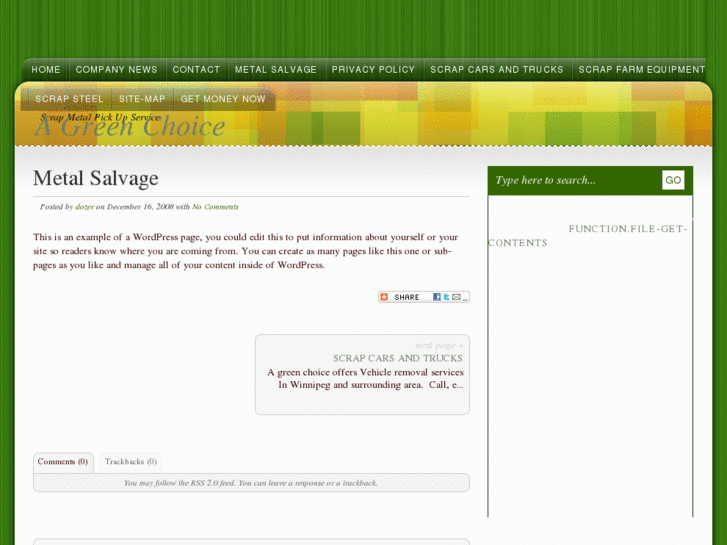Open Scrap Cars and Trucks menu item
This screenshot has width=727, height=545.
pos(497,70)
